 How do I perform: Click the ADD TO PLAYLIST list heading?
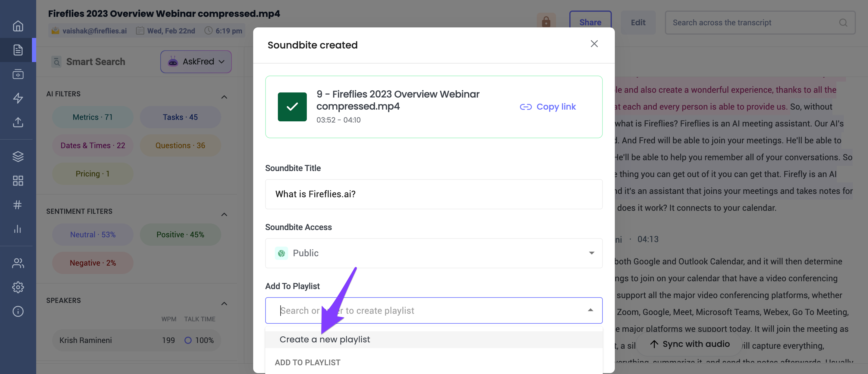click(307, 363)
